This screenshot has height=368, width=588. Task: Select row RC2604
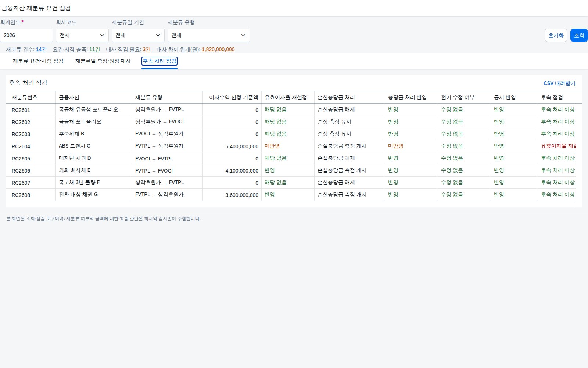291,146
